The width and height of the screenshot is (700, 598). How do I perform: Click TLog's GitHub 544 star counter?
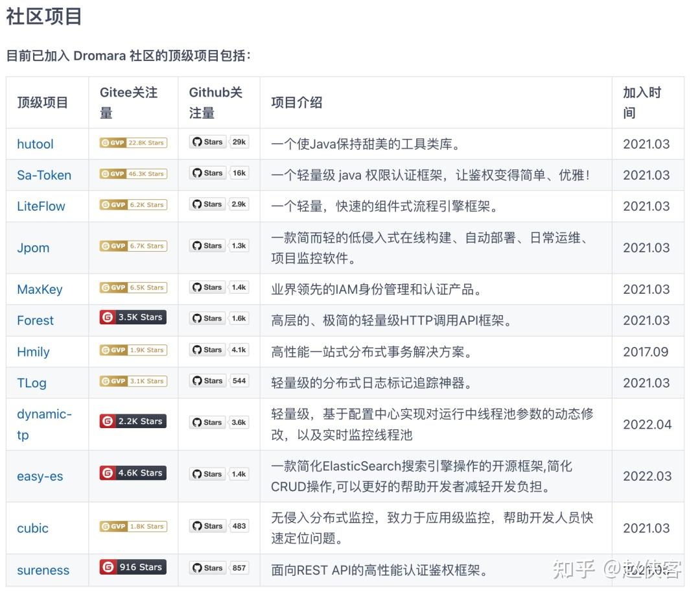click(x=239, y=381)
